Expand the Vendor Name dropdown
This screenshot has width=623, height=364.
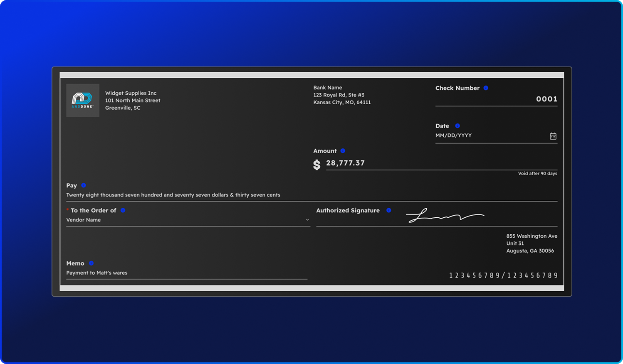coord(187,220)
